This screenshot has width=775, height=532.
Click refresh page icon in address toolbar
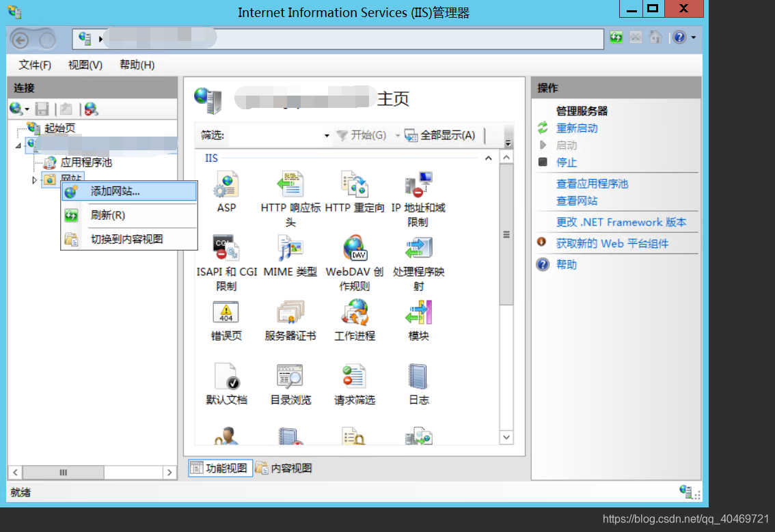[616, 37]
